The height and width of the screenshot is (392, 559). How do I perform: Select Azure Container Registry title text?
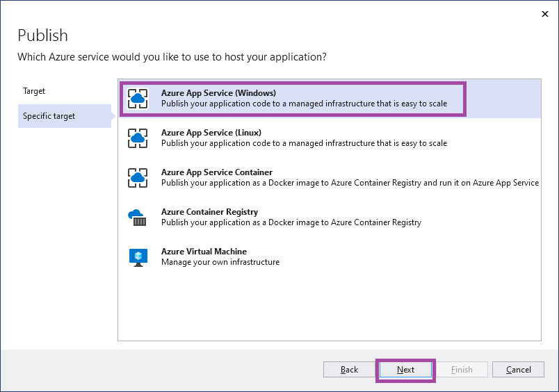click(x=210, y=212)
